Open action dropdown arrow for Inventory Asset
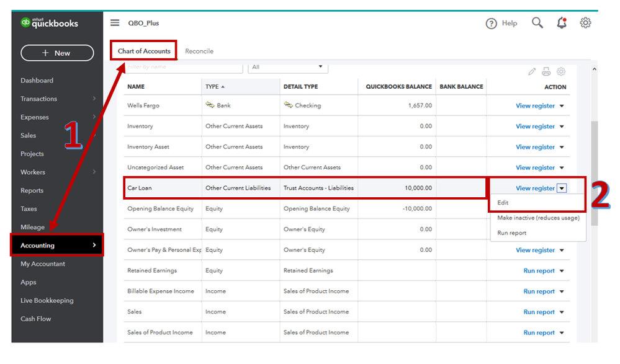 pos(562,147)
